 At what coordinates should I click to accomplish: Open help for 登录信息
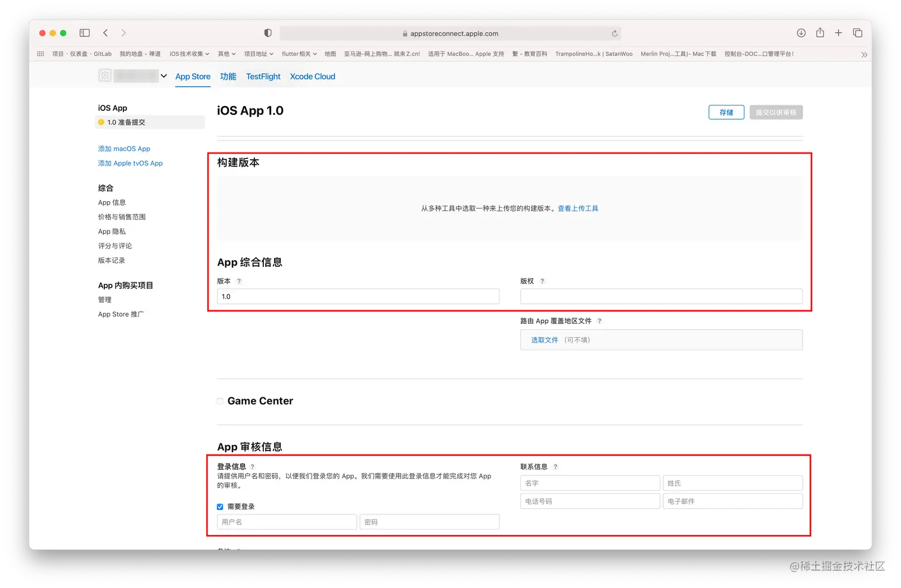(x=253, y=467)
